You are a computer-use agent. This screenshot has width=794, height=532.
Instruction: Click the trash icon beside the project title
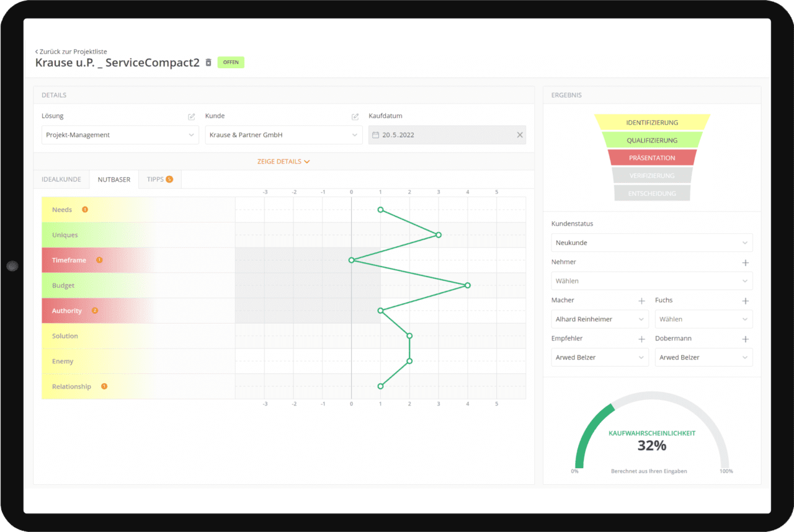(208, 62)
